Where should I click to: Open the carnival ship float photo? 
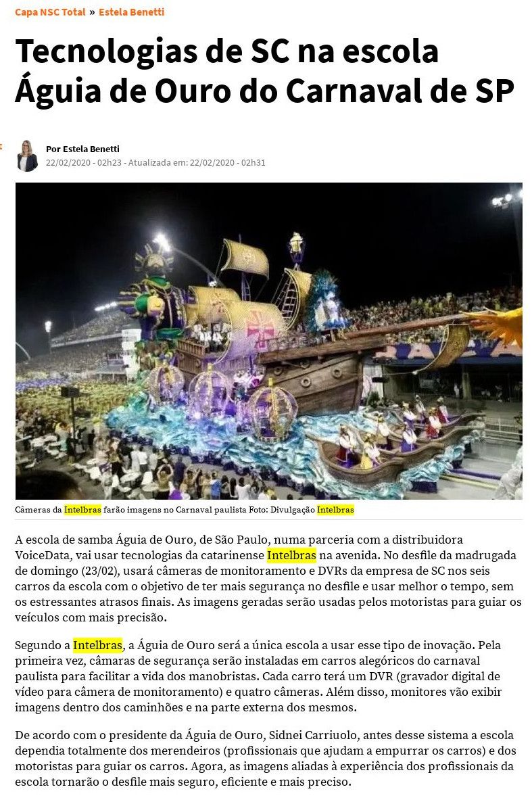[x=268, y=341]
